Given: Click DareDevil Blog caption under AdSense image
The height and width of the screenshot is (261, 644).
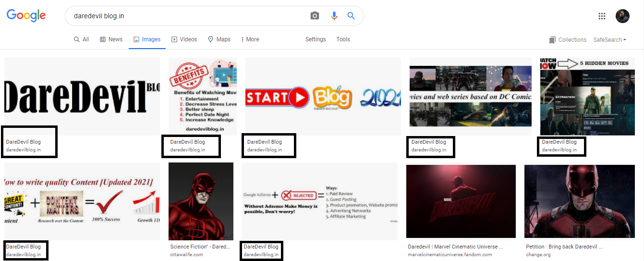Looking at the screenshot, I should coord(261,247).
